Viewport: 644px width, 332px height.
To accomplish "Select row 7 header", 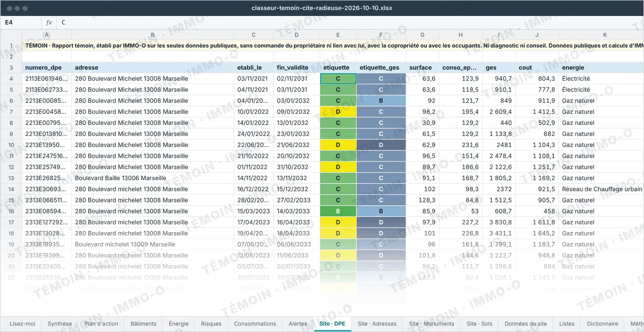I will click(x=11, y=112).
